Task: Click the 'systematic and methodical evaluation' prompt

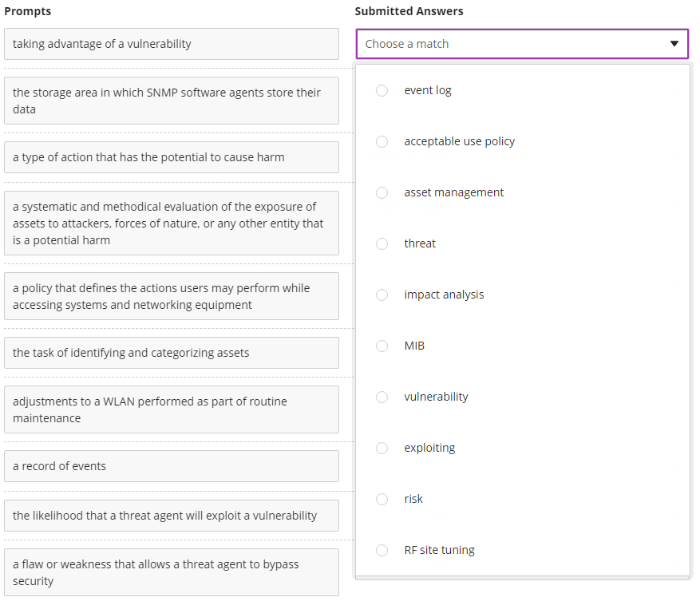Action: (172, 223)
